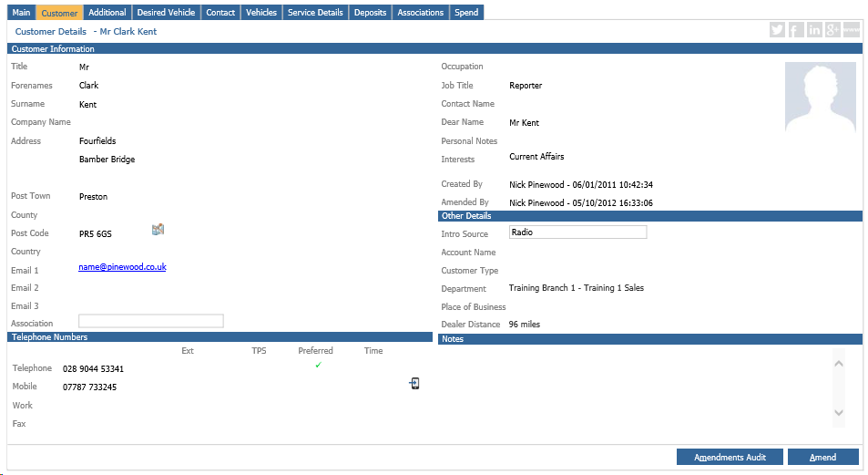Select the Desired Vehicle tab
Image resolution: width=868 pixels, height=475 pixels.
coord(166,12)
